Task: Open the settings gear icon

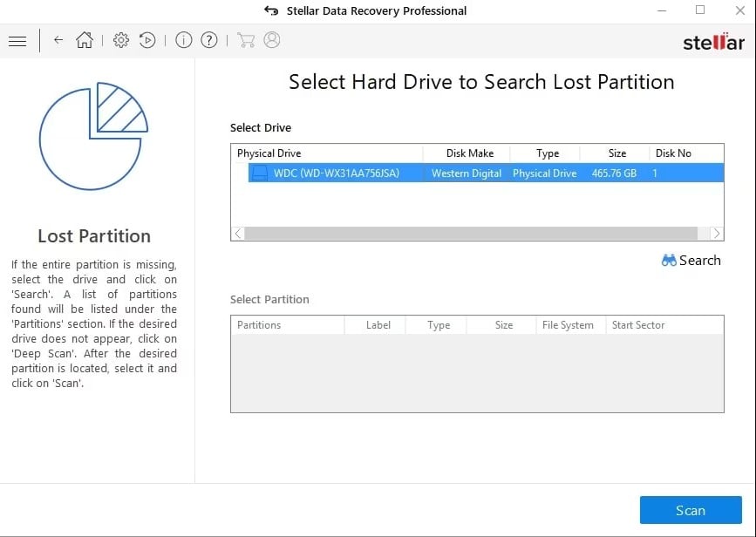Action: [121, 40]
